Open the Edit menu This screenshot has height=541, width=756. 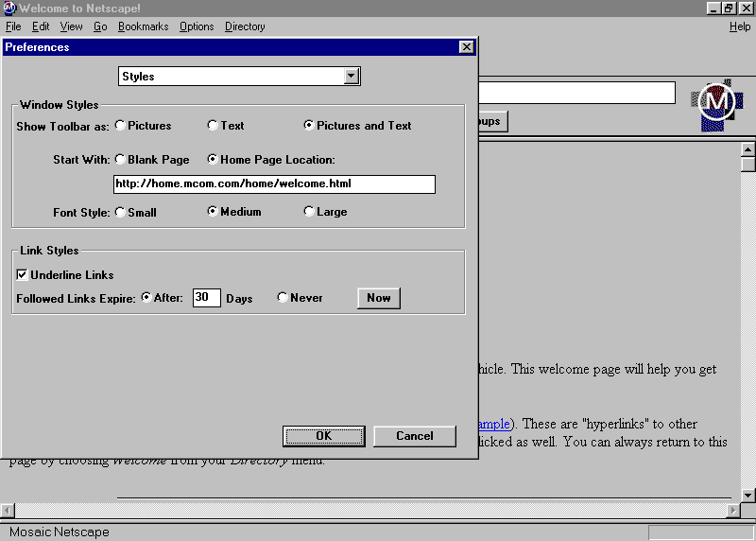click(x=41, y=26)
